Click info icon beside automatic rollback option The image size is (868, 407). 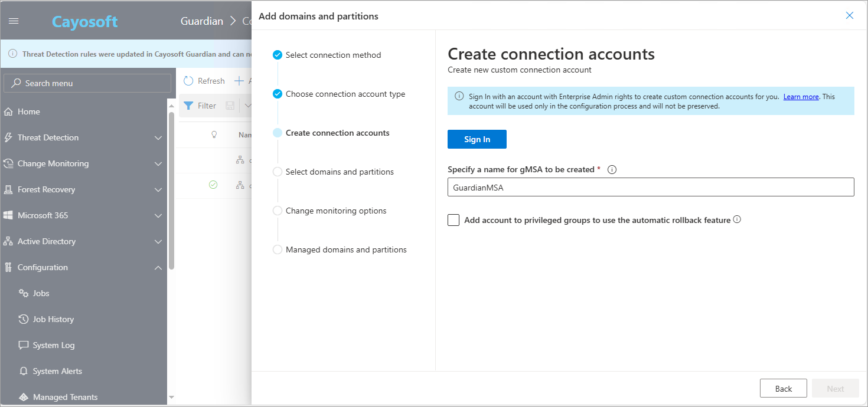click(737, 220)
